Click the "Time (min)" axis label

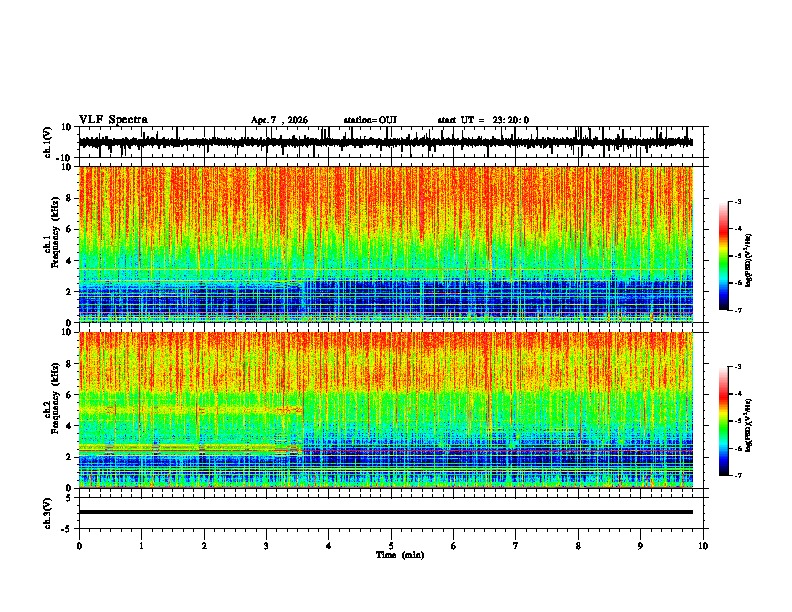coord(400,555)
